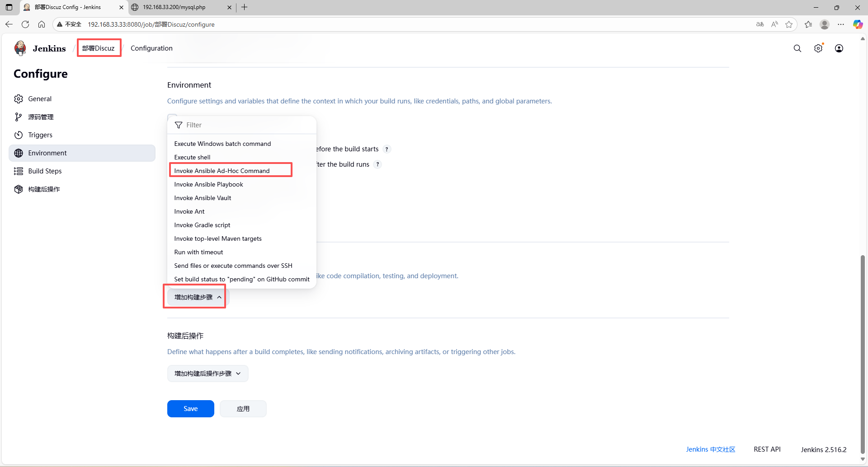The image size is (868, 467).
Task: Go to Build Steps section in sidebar
Action: coord(82,171)
